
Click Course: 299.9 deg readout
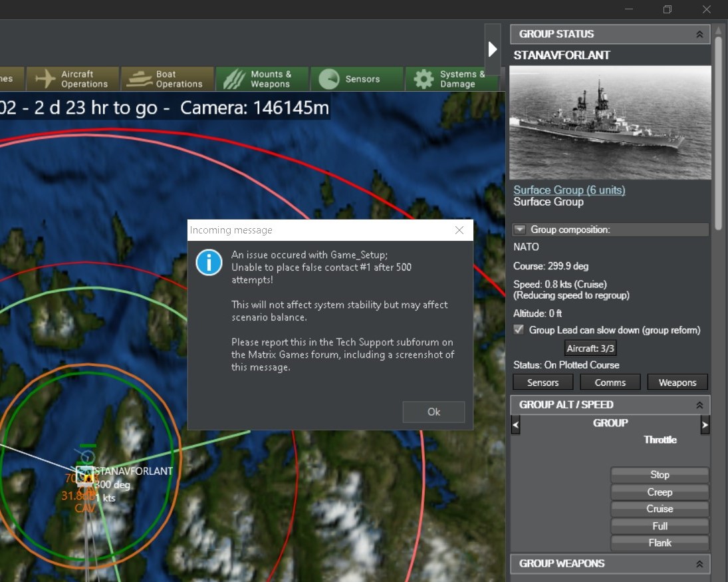[x=550, y=266]
